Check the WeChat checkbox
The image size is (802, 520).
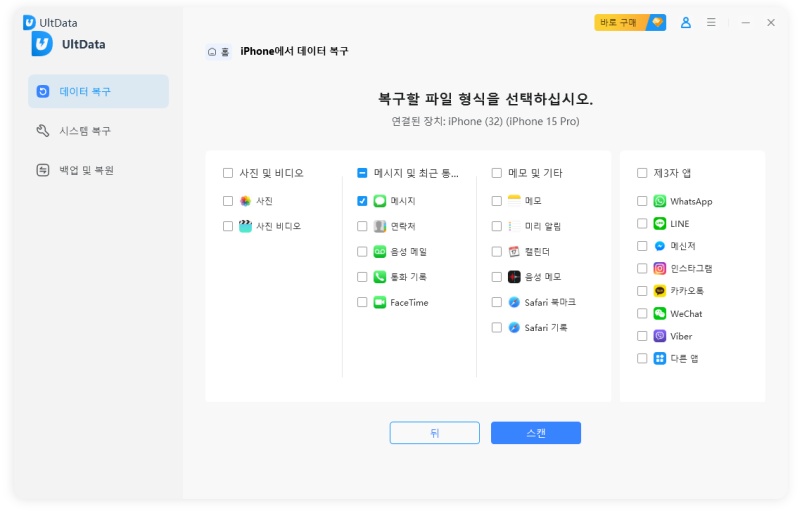[642, 313]
